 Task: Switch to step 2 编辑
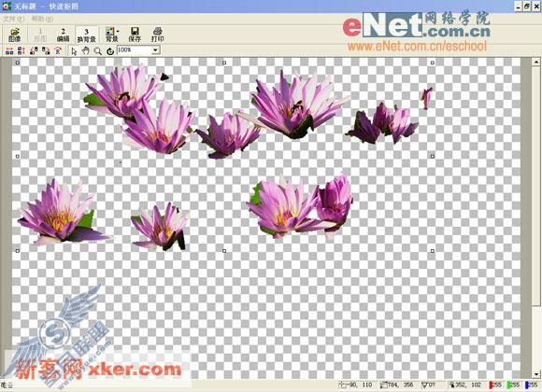pyautogui.click(x=63, y=35)
